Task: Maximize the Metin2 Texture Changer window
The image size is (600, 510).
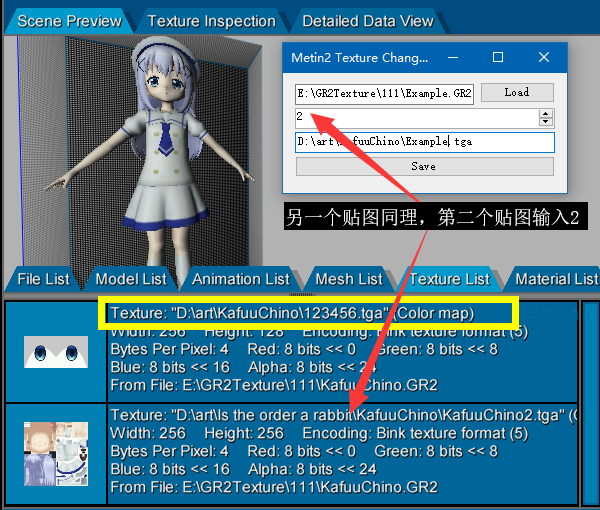Action: pyautogui.click(x=497, y=57)
